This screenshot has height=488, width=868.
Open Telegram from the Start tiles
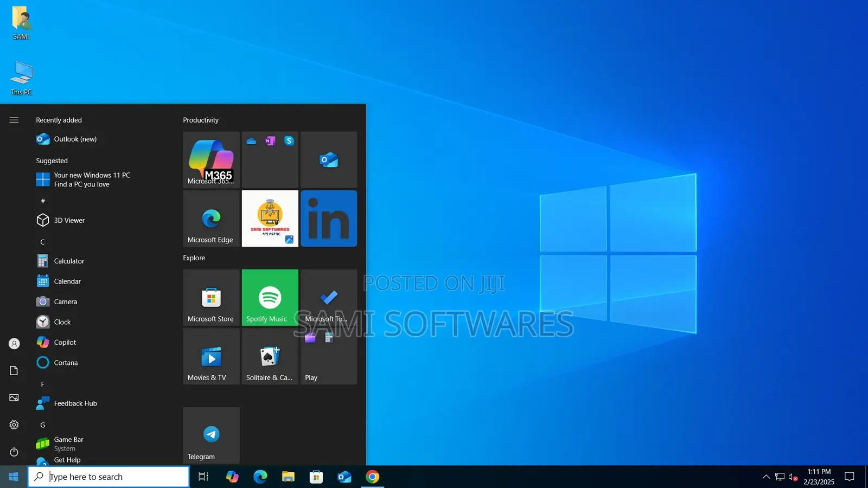pyautogui.click(x=211, y=435)
